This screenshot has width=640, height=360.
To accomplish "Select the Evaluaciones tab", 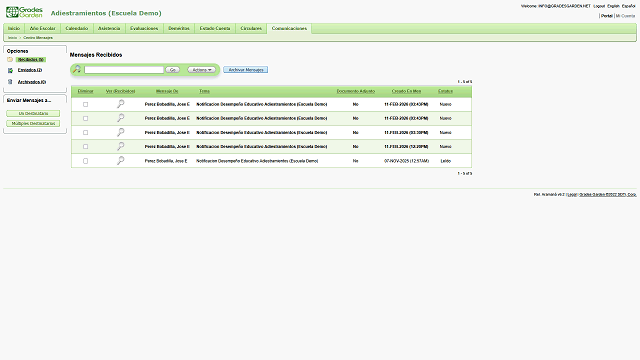I will (144, 28).
